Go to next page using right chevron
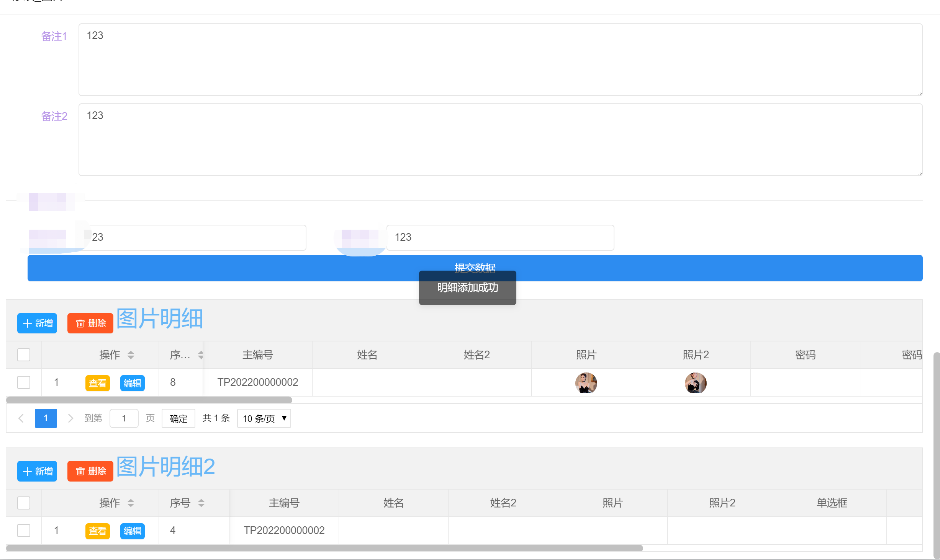940x560 pixels. (70, 418)
